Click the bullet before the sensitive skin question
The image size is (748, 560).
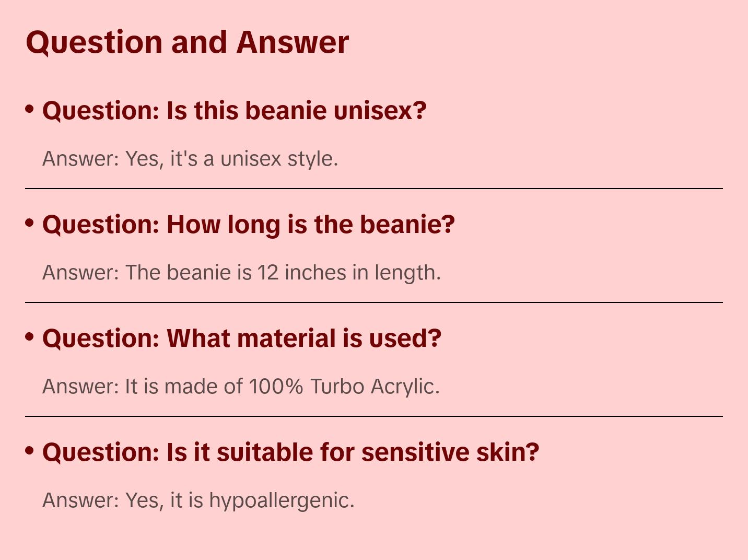[x=30, y=450]
